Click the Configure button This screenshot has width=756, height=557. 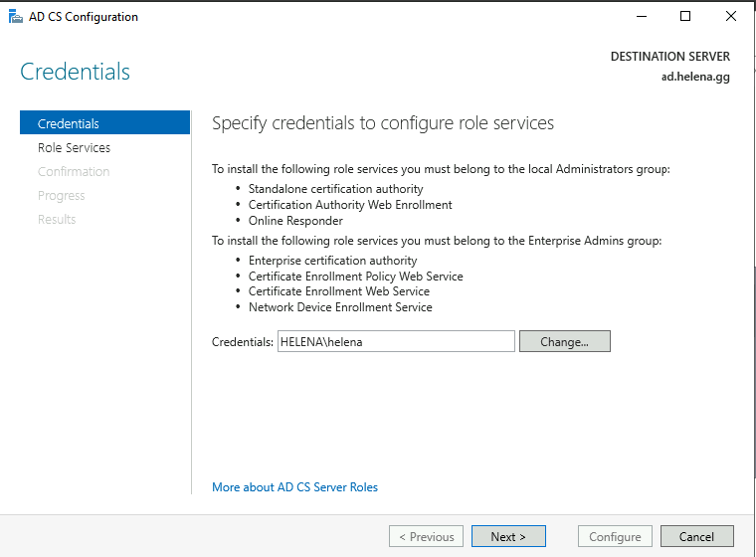(x=615, y=537)
